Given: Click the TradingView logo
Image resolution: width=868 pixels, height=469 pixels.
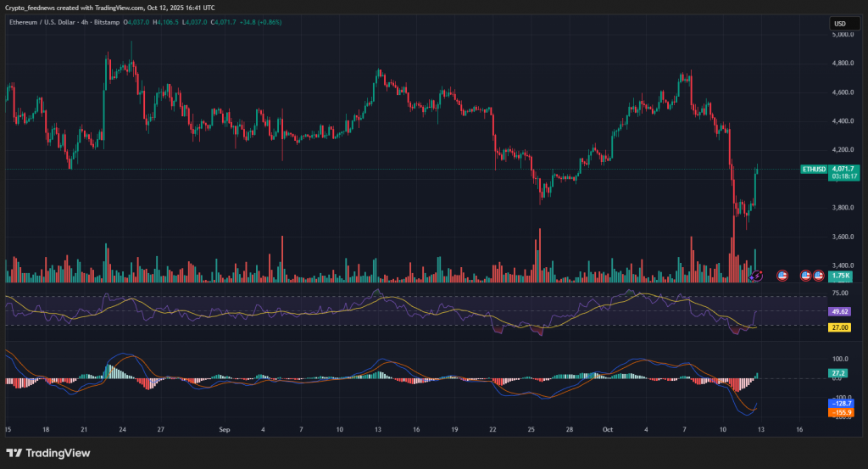Looking at the screenshot, I should tap(48, 453).
